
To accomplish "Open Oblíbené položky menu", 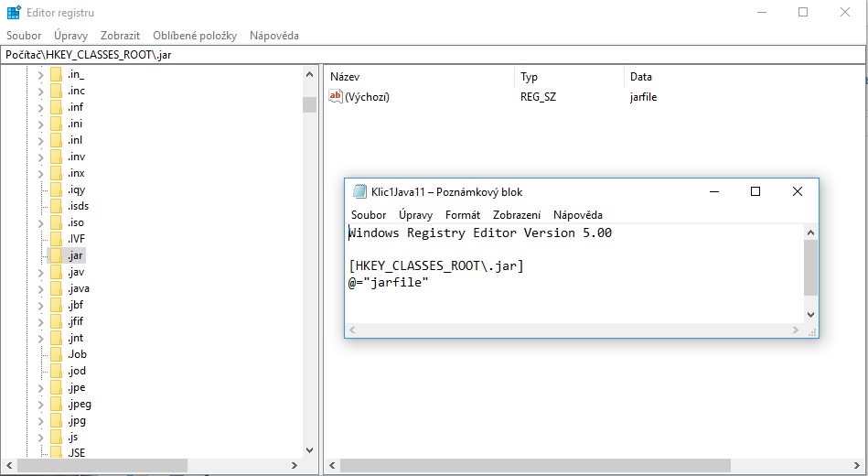I will [x=195, y=36].
